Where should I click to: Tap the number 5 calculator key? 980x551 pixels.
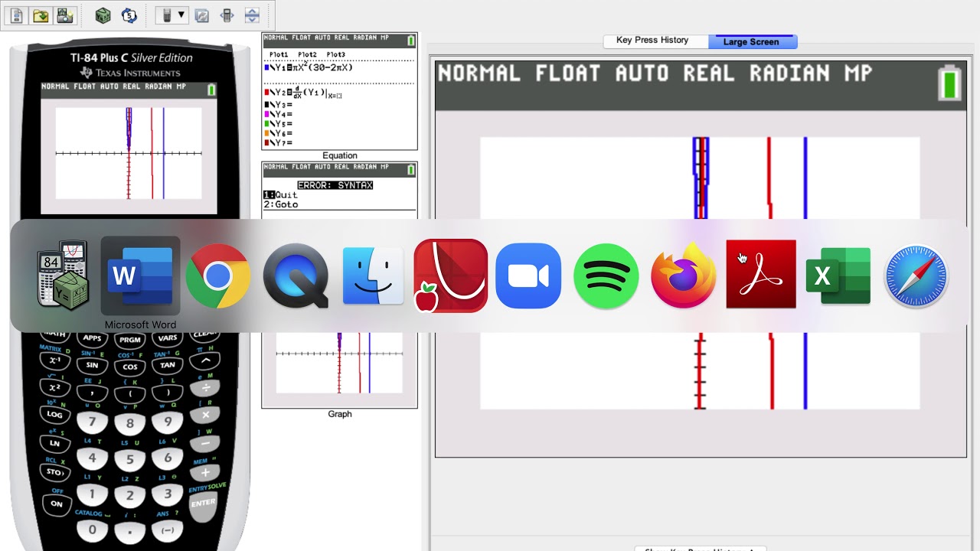[130, 460]
